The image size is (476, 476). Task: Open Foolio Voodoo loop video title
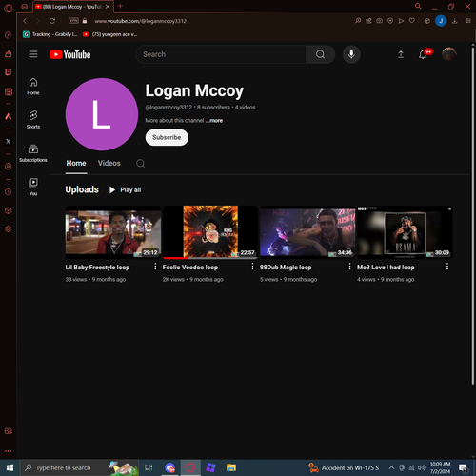[x=190, y=268]
